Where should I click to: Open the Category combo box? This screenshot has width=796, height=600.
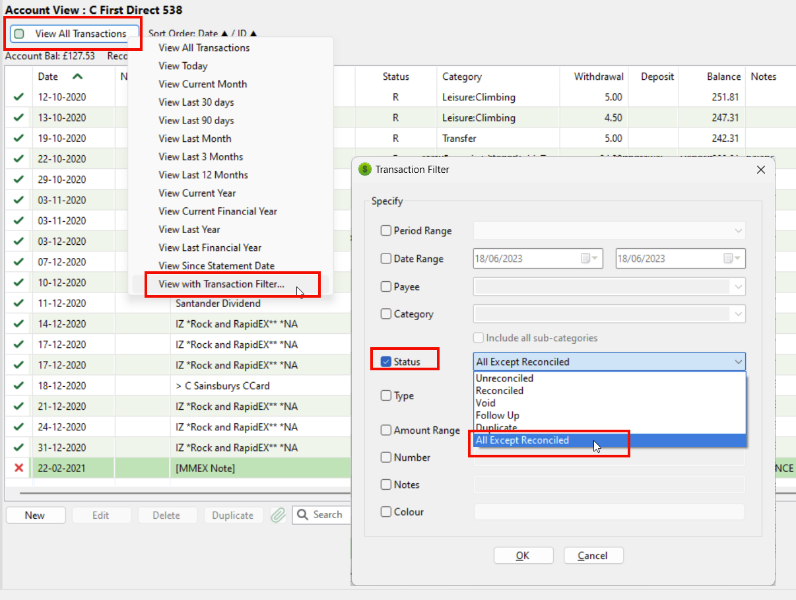(x=738, y=314)
